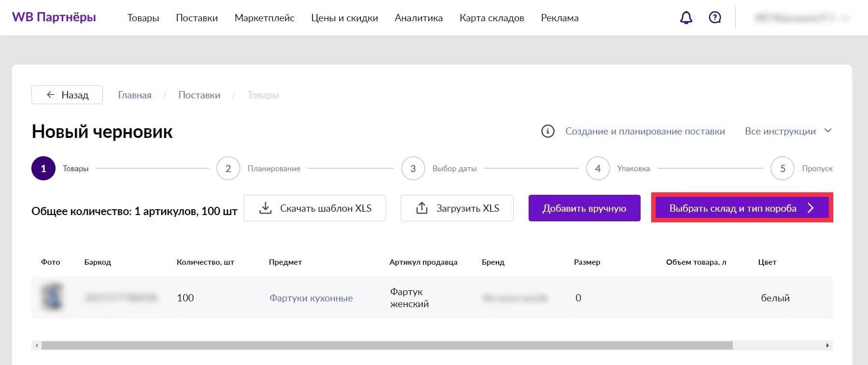Click the Цвет column header
The width and height of the screenshot is (868, 365).
coord(767,262)
